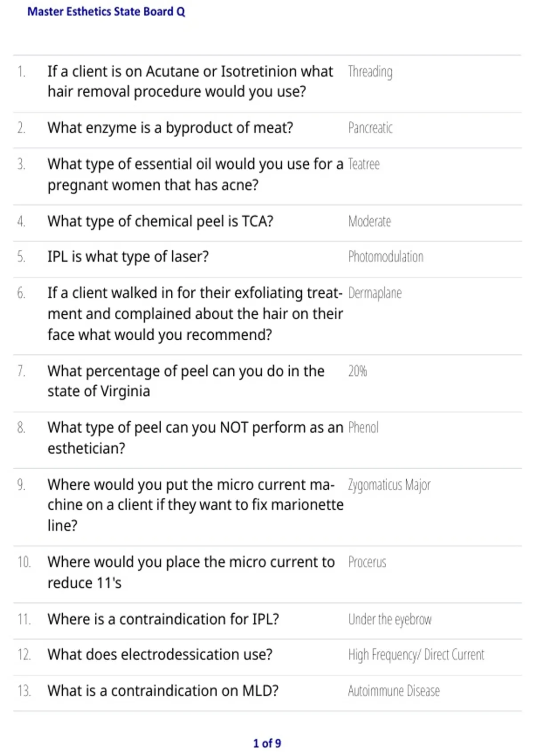The image size is (534, 756).
Task: Select the enzyme byproduct of meat question
Action: click(170, 128)
